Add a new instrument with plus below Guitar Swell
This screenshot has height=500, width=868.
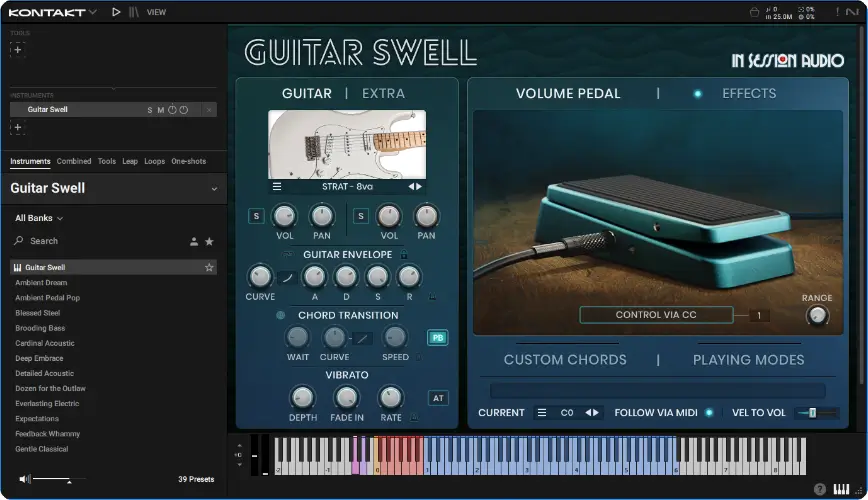coord(18,127)
